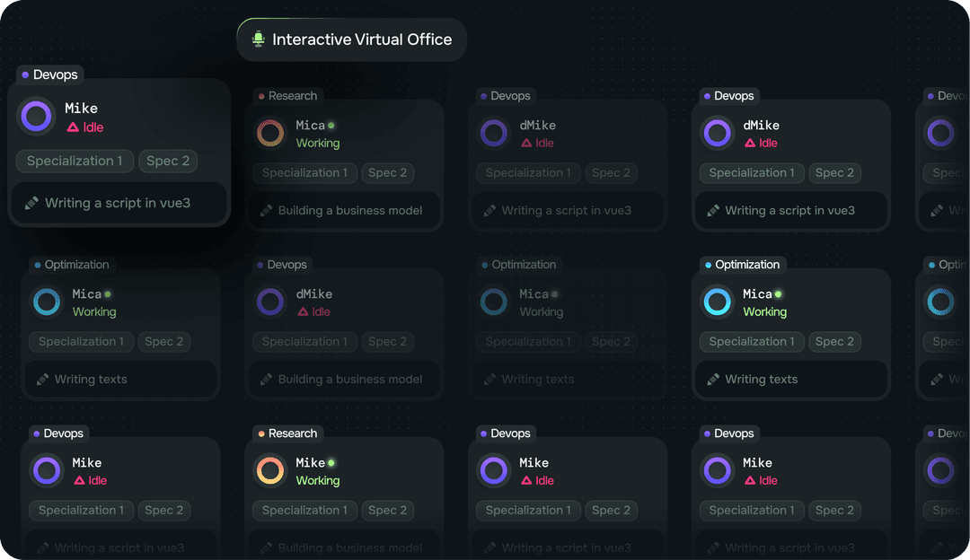Click the "Specialization 1" chip on Mike's card
The image size is (970, 560).
[x=75, y=161]
